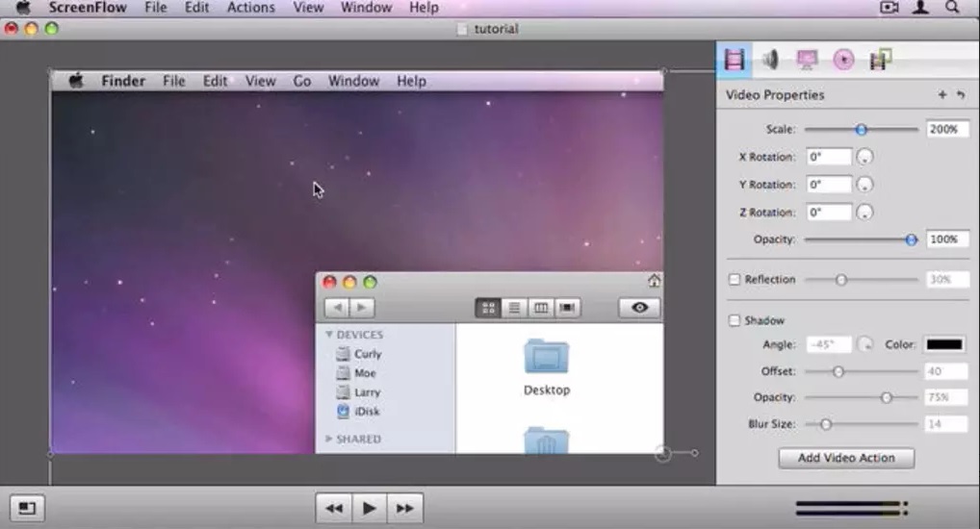The width and height of the screenshot is (980, 529).
Task: Click the Finder back arrow button
Action: point(337,308)
